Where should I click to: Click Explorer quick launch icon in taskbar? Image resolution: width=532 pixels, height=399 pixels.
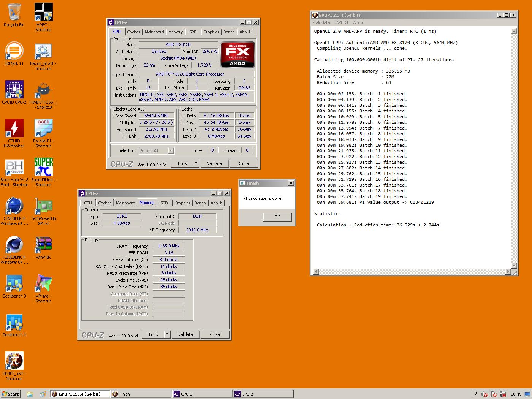30,394
